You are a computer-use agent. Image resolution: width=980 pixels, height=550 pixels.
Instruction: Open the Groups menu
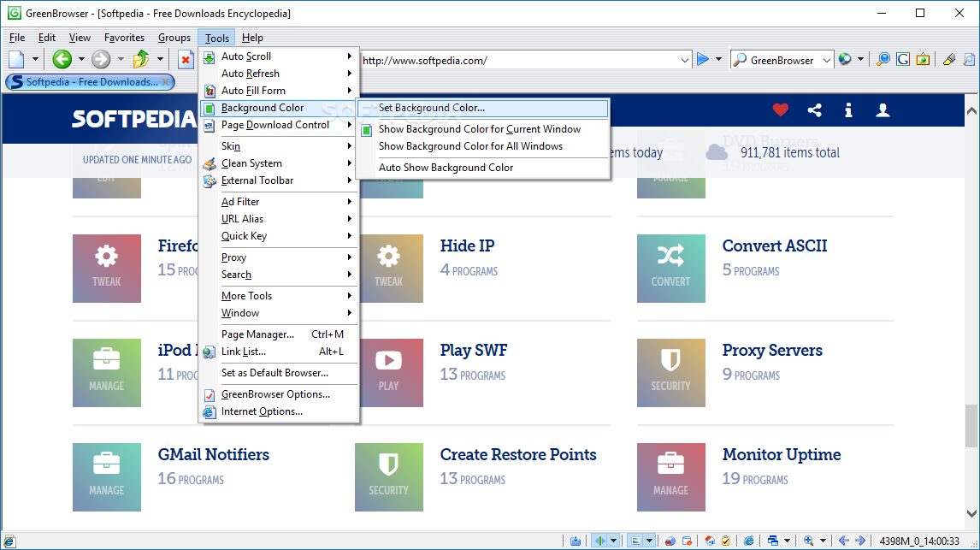[174, 38]
